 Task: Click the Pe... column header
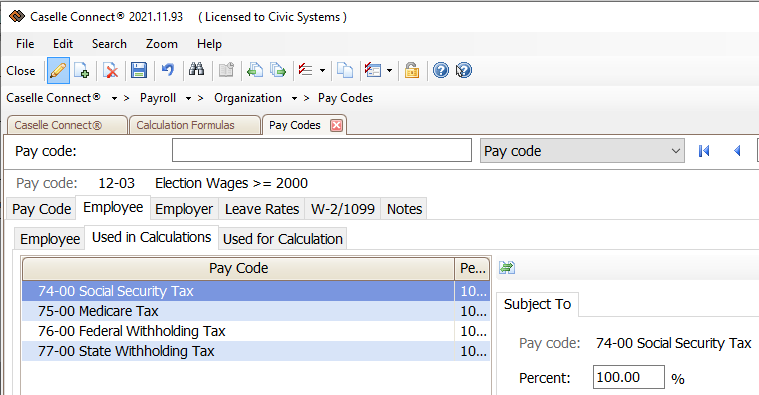[472, 268]
